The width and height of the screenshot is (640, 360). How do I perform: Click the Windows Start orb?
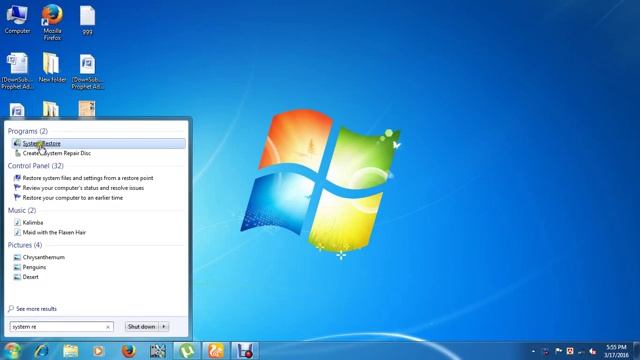click(x=12, y=351)
